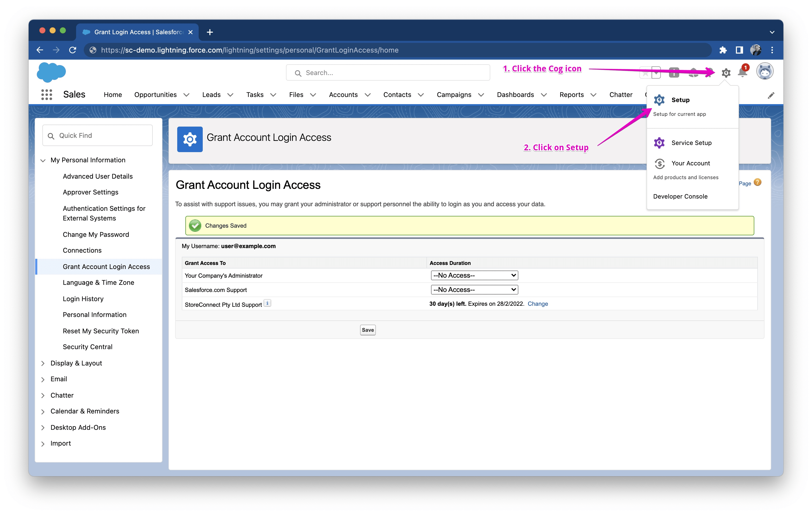Click the Change link for StoreConnect access
The width and height of the screenshot is (812, 514).
pyautogui.click(x=538, y=304)
